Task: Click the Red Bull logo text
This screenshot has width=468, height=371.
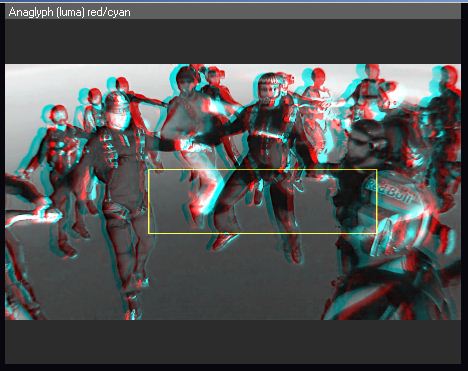Action: (x=388, y=191)
